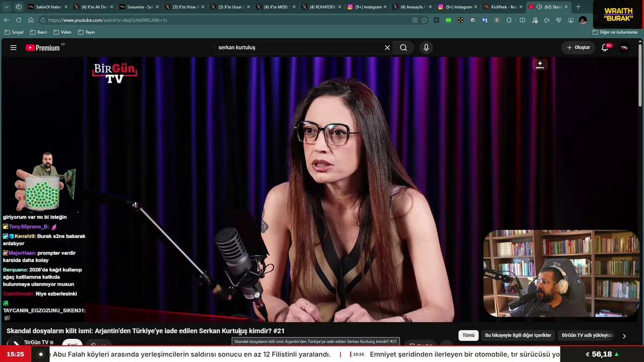Open the YouTube account avatar menu

pyautogui.click(x=624, y=48)
